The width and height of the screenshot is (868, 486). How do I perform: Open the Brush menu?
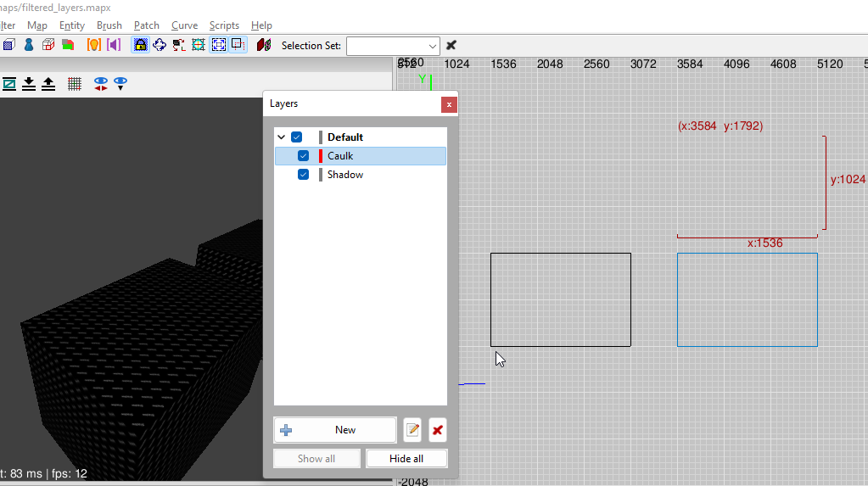(109, 25)
